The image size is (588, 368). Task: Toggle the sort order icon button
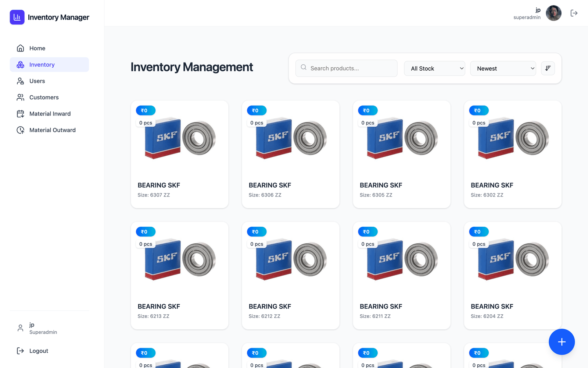click(548, 68)
